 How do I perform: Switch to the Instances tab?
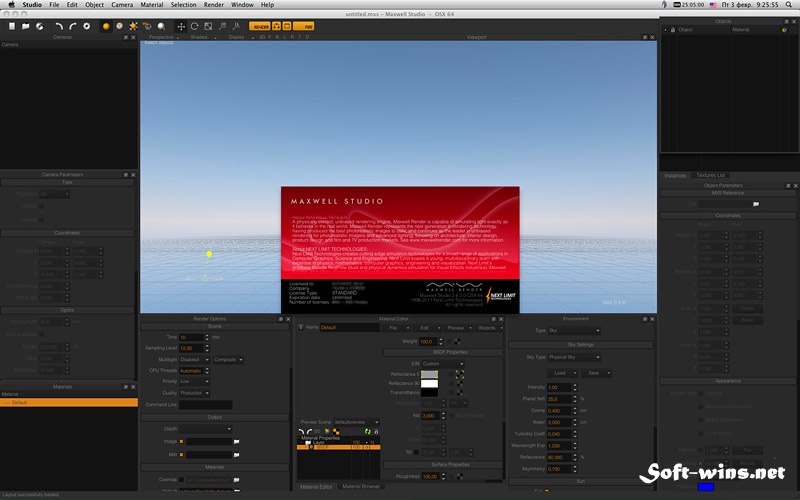676,176
